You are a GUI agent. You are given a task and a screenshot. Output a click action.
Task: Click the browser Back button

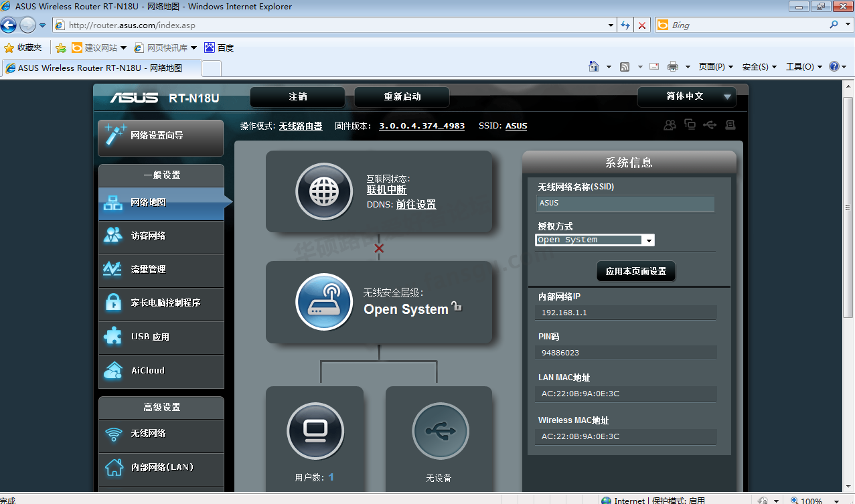pyautogui.click(x=9, y=25)
